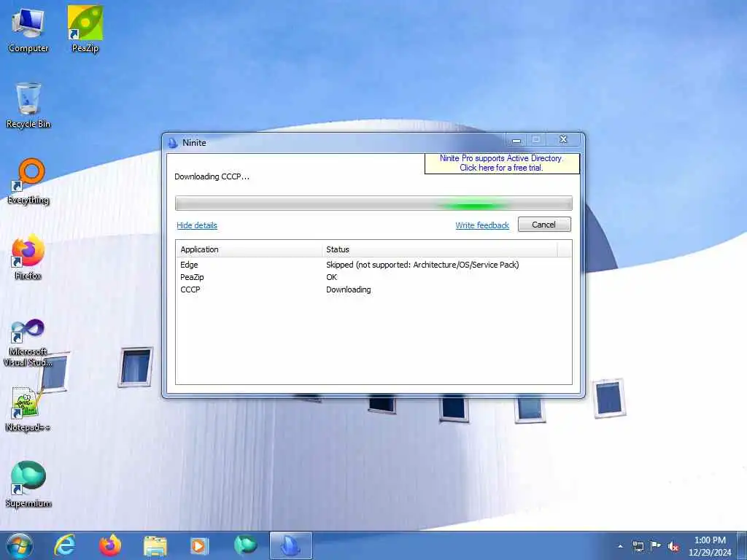
Task: Open the Computer desktop icon
Action: coord(28,30)
